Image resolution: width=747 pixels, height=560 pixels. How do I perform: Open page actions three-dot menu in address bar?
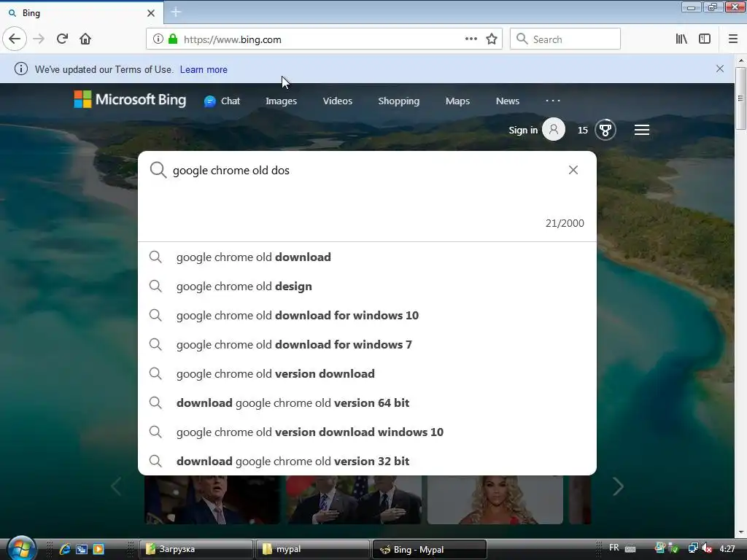(471, 39)
